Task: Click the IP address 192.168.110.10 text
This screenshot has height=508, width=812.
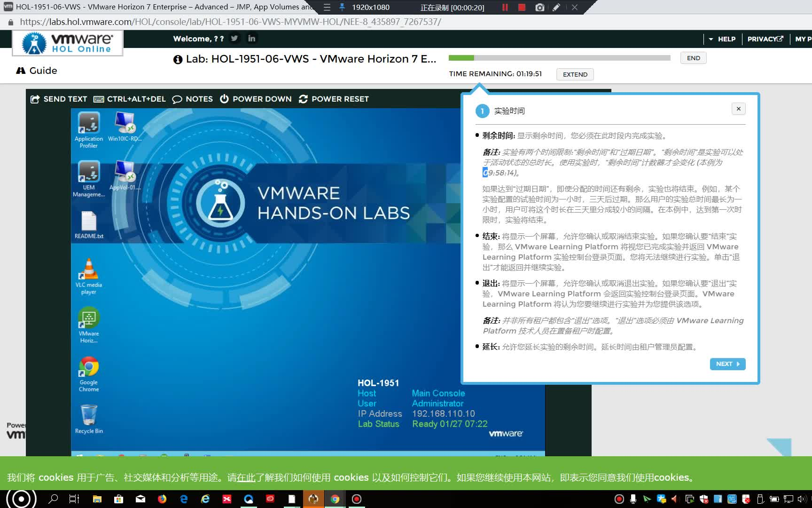Action: coord(444,413)
